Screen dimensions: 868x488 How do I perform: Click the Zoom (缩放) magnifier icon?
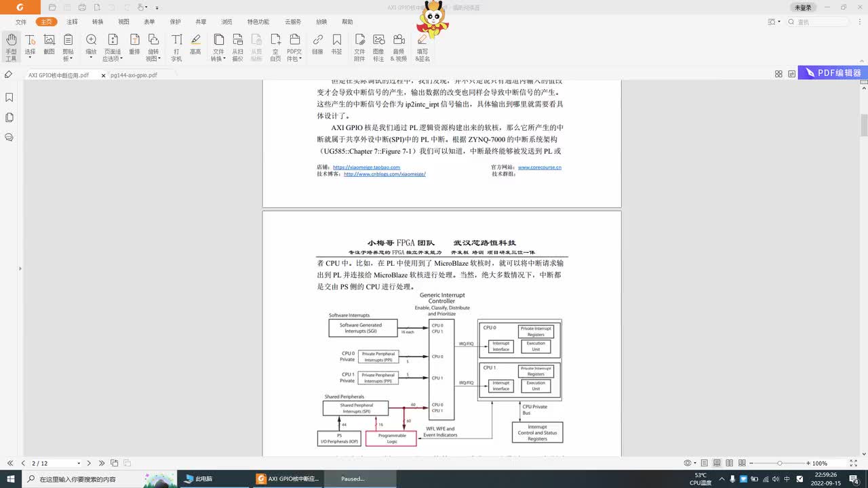point(91,40)
